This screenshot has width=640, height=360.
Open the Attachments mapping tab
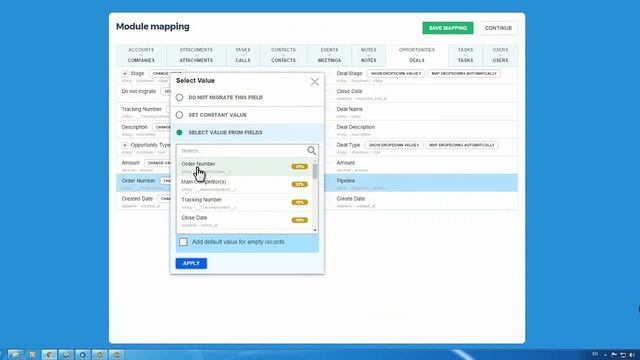pos(196,55)
